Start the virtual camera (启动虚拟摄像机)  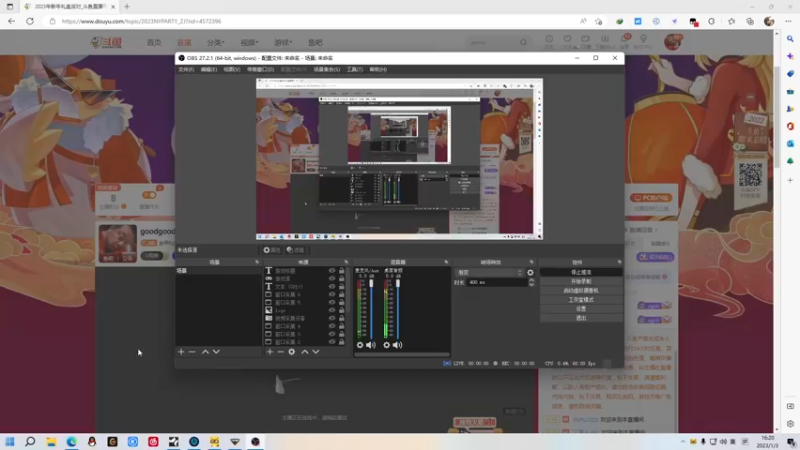[x=581, y=291]
